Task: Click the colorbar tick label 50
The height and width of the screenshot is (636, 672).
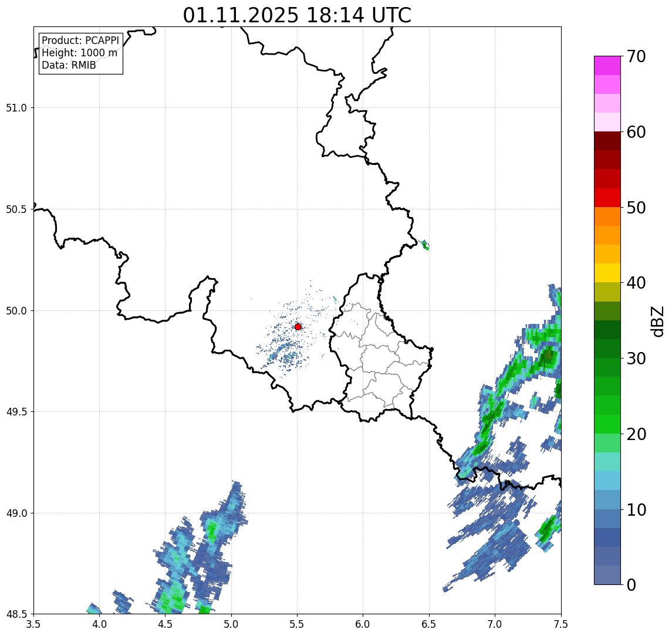Action: [636, 208]
